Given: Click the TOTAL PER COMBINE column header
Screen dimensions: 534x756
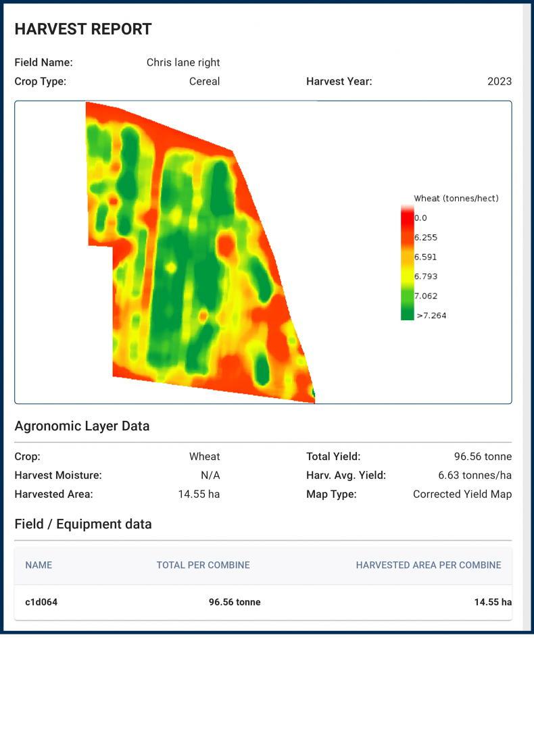Looking at the screenshot, I should (x=203, y=565).
